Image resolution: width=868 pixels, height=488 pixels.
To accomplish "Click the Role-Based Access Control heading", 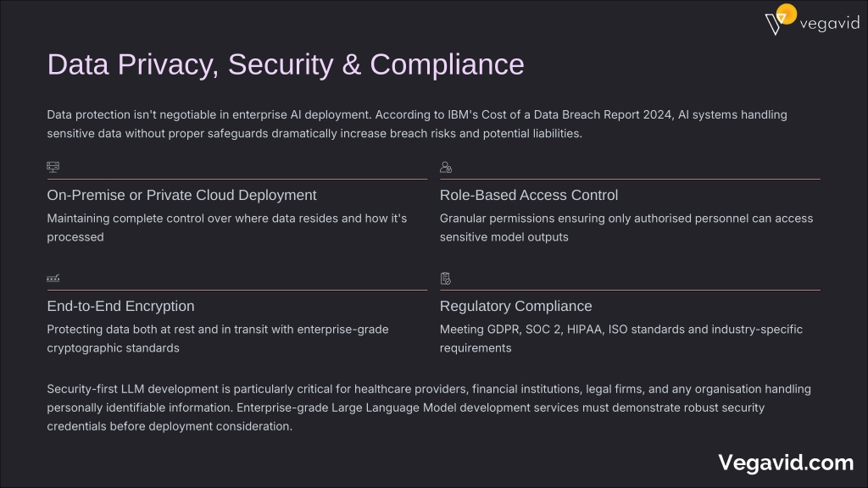I will coord(528,195).
